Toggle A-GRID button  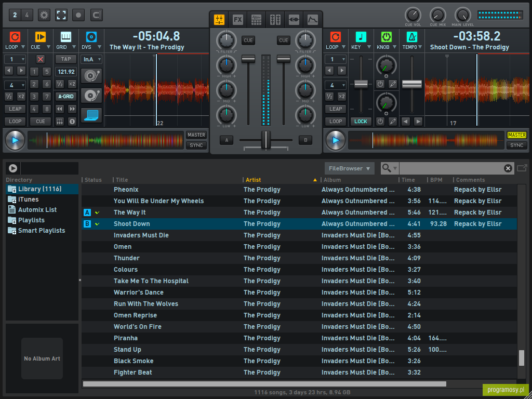pos(66,97)
